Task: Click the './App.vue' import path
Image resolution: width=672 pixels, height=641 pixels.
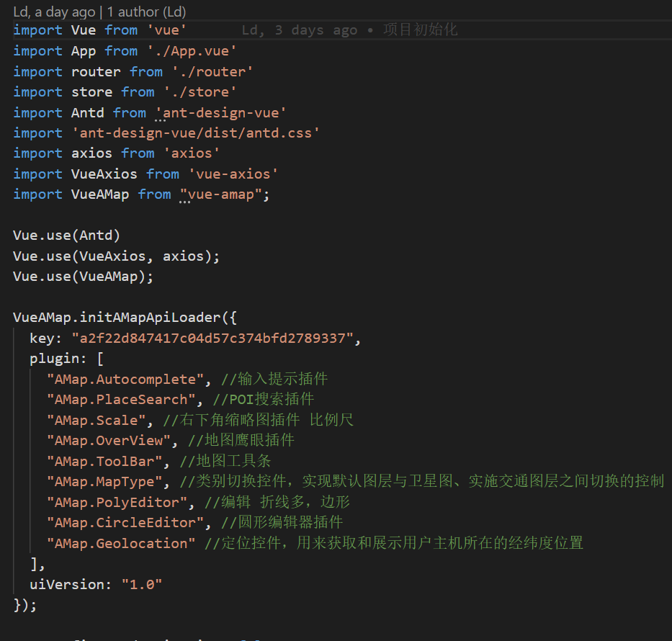Action: coord(192,51)
